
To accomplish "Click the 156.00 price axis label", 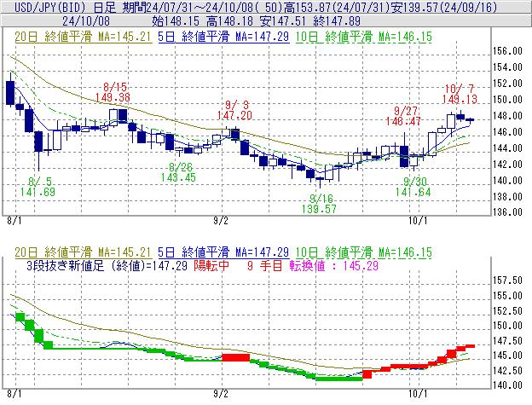I will pos(507,51).
